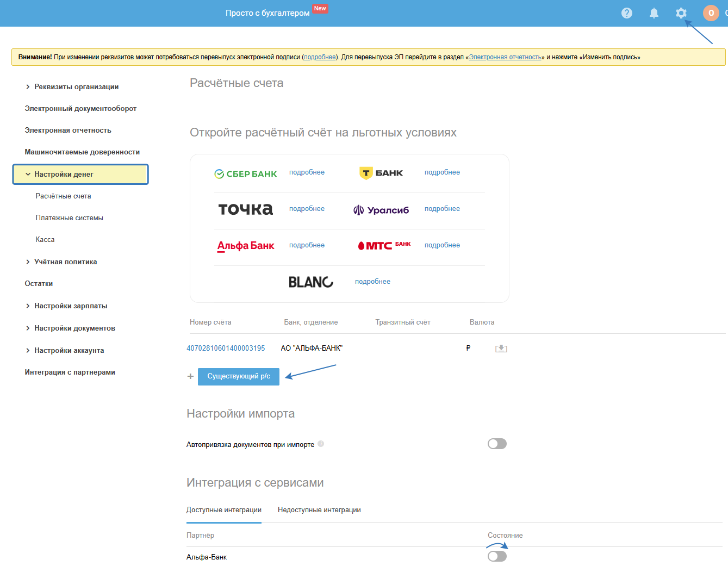Download statement icon for Alfa-Bank account row
This screenshot has height=572, width=728.
point(501,349)
